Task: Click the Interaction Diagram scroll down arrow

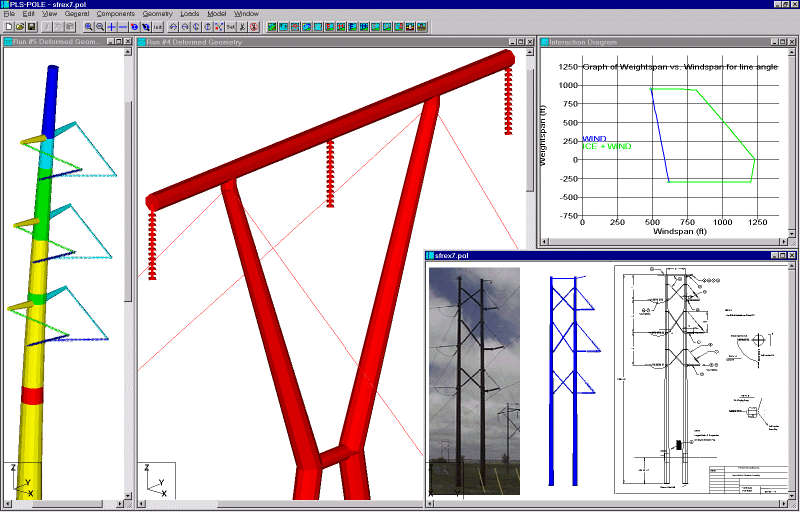Action: pyautogui.click(x=792, y=234)
